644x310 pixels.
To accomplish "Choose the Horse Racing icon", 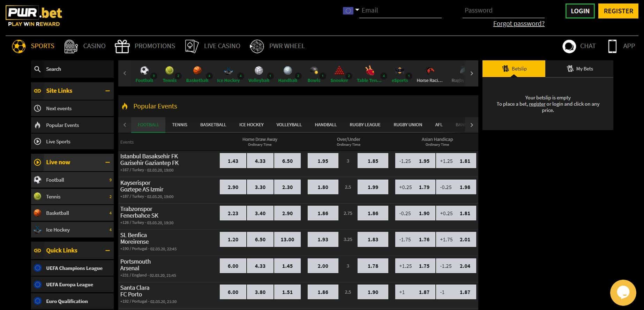I will [x=429, y=71].
